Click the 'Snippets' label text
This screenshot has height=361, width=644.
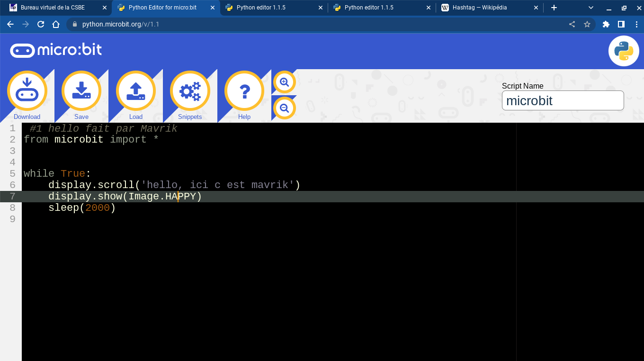point(190,117)
